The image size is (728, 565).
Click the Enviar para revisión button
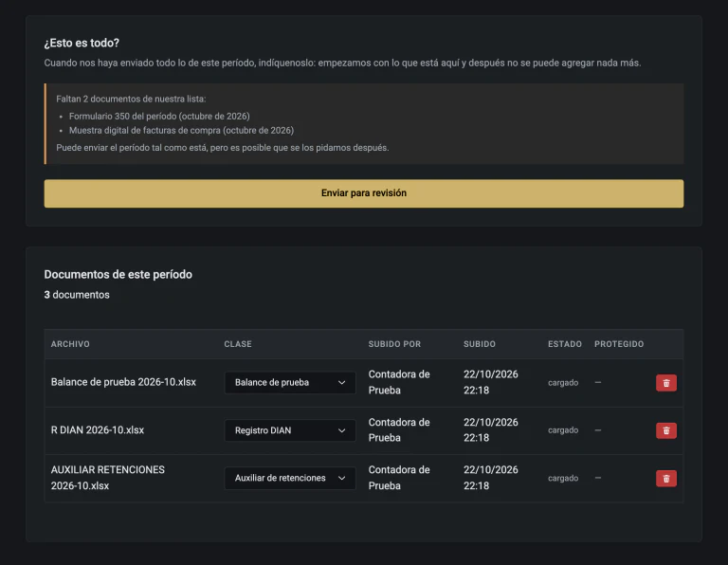click(364, 193)
